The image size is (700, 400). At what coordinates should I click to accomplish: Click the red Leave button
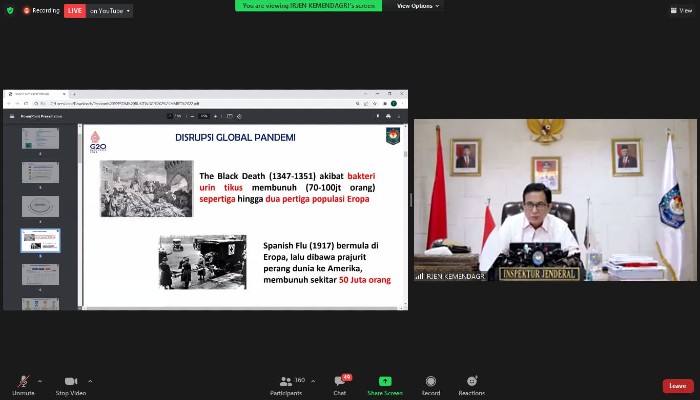[x=677, y=386]
